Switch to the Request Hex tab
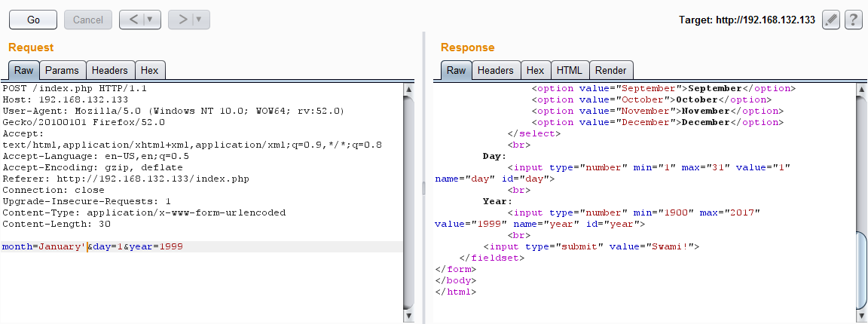 click(149, 70)
